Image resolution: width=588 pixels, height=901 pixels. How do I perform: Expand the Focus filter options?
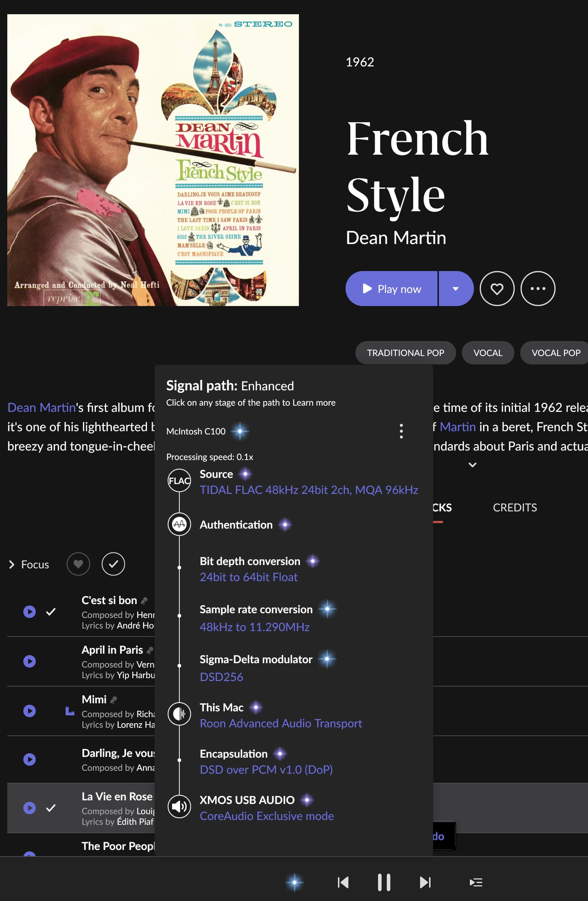tap(12, 564)
